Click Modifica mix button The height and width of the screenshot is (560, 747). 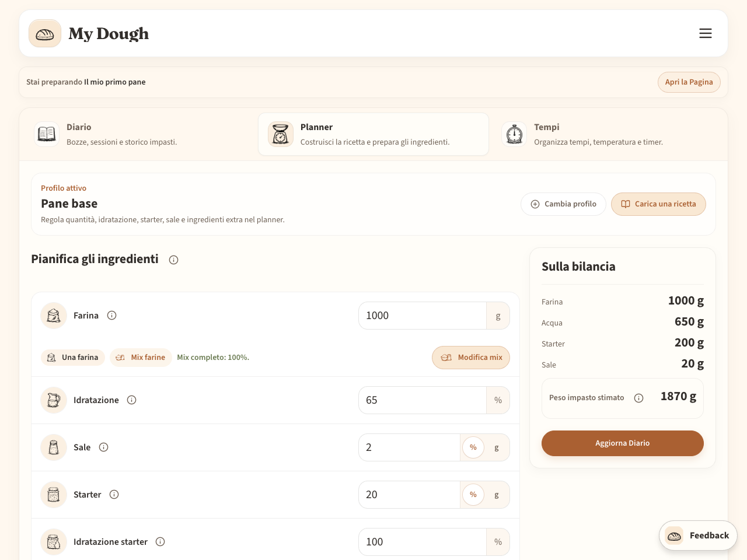tap(471, 358)
